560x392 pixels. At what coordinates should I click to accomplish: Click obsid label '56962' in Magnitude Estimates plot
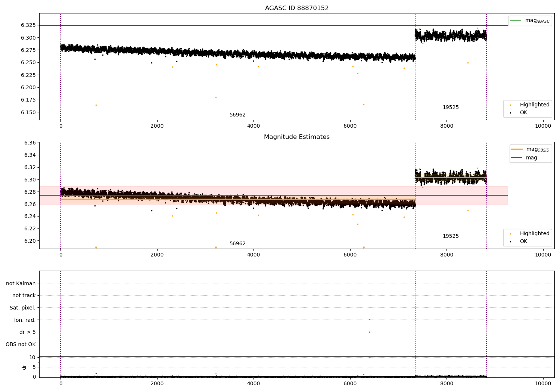pos(237,244)
